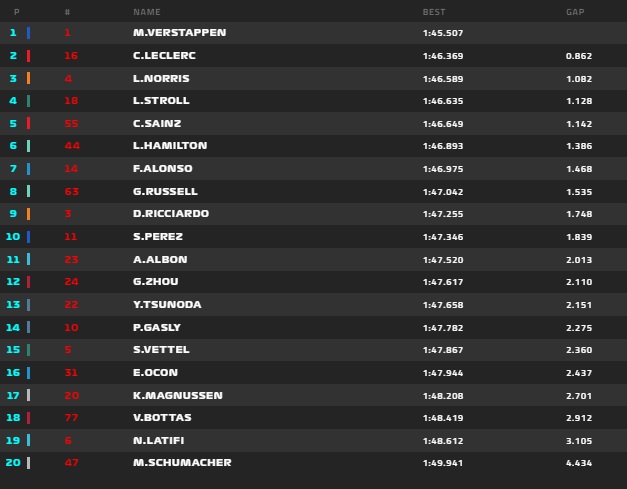Select C.LECLERC driver row
This screenshot has height=489, width=627.
tap(314, 56)
